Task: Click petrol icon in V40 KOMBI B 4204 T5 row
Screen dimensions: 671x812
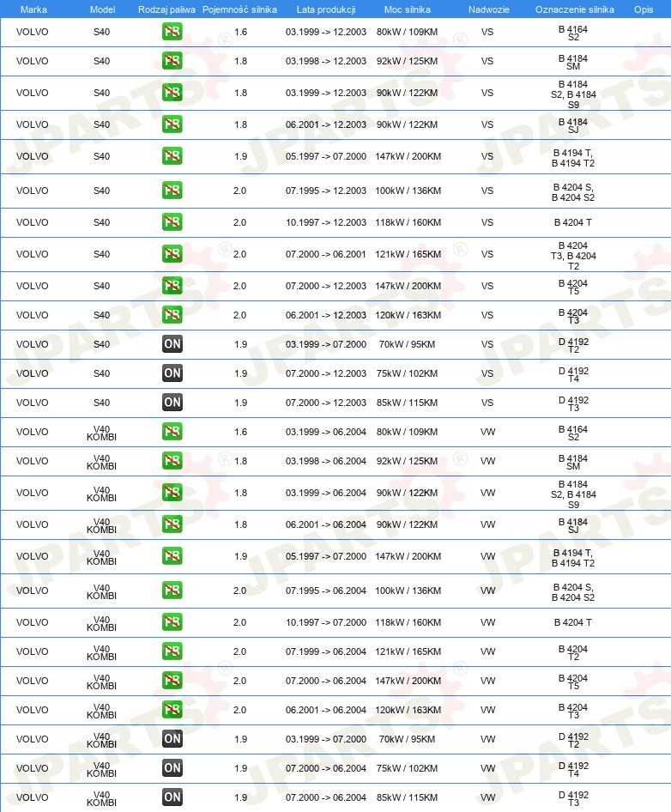Action: [x=172, y=681]
